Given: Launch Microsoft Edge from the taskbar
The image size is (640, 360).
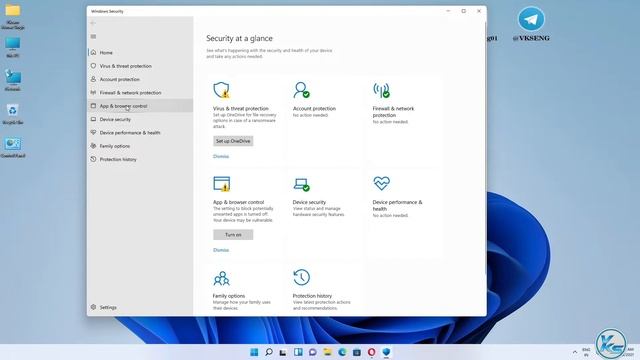Looking at the screenshot, I should [x=342, y=352].
